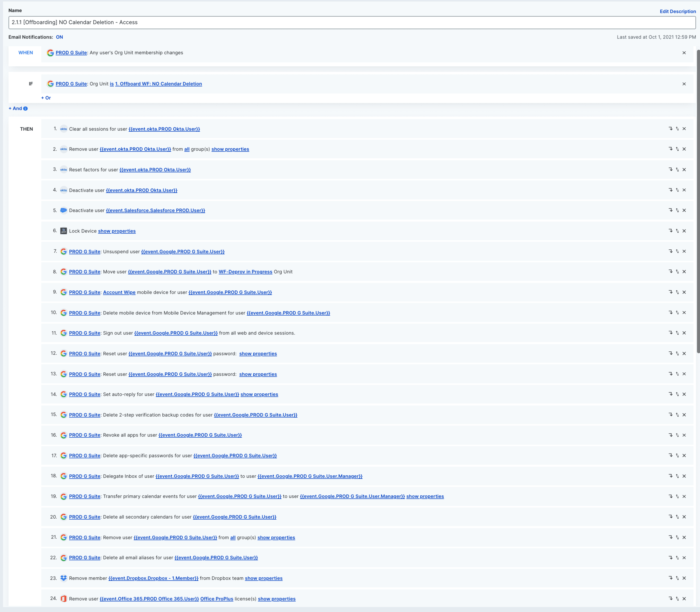Click the insert-step arrow on step 23 Dropbox
The image size is (700, 612).
[x=670, y=578]
